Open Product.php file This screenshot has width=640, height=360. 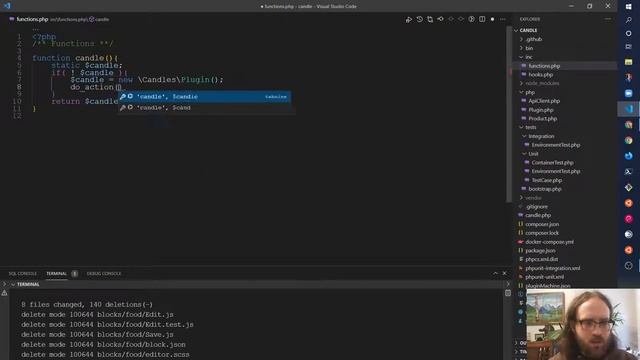[x=542, y=119]
